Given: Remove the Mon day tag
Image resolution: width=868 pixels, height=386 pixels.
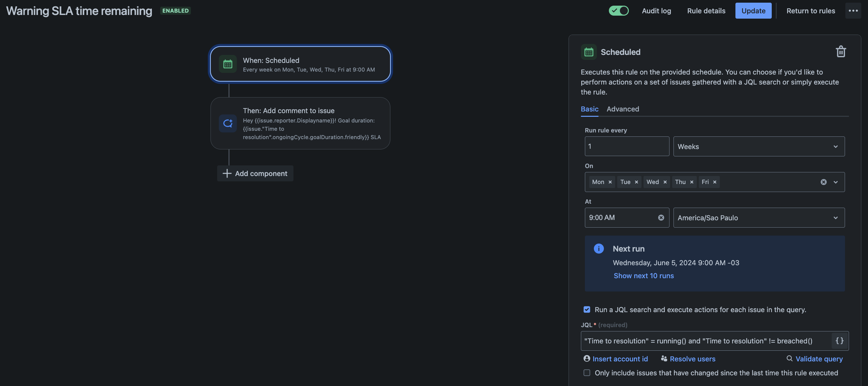Looking at the screenshot, I should pyautogui.click(x=610, y=182).
